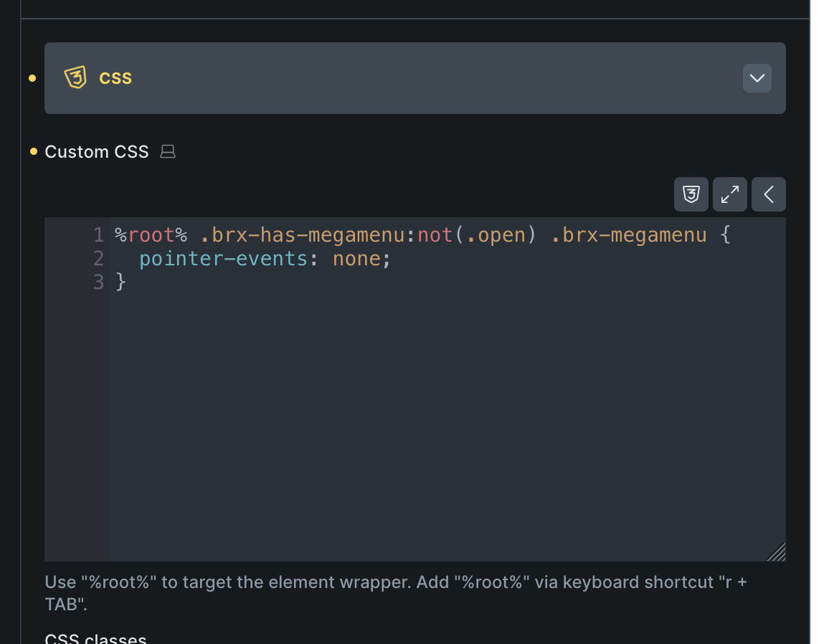The width and height of the screenshot is (829, 644).
Task: Expand the code editor with the arrows icon
Action: pyautogui.click(x=729, y=194)
